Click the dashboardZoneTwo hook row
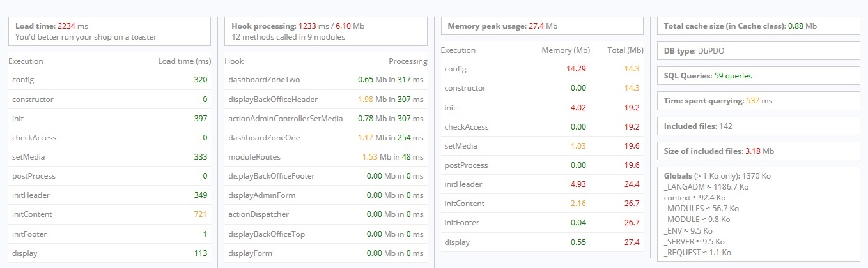The height and width of the screenshot is (268, 868). click(x=325, y=80)
